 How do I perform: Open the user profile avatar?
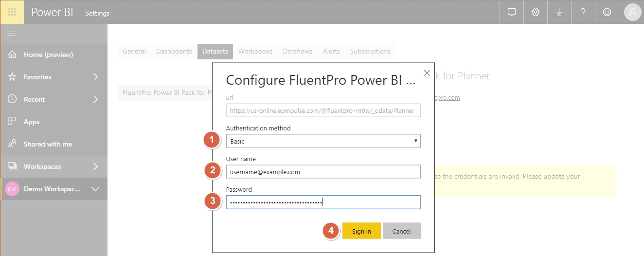click(x=632, y=13)
